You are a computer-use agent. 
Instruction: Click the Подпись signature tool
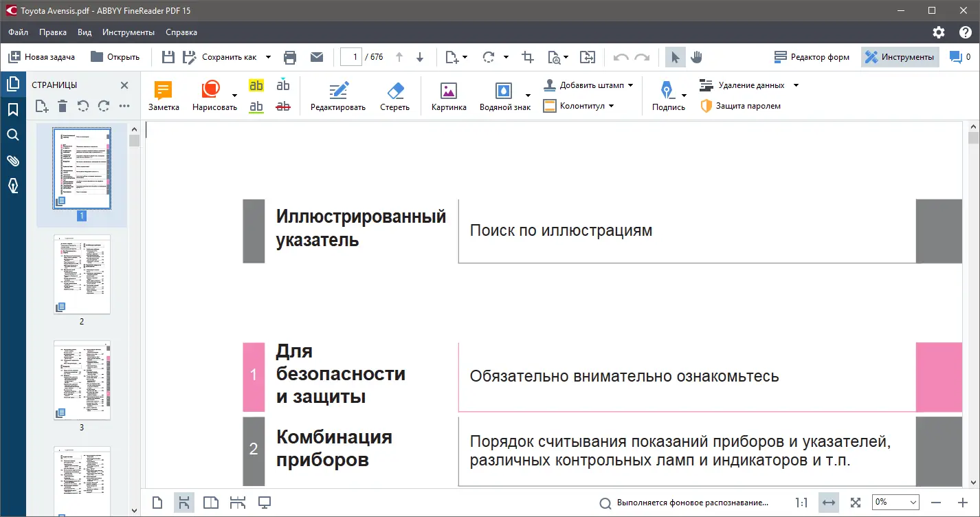click(666, 95)
